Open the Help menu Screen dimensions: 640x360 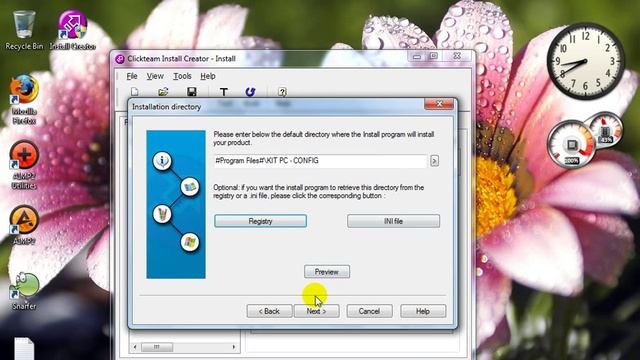pyautogui.click(x=208, y=76)
